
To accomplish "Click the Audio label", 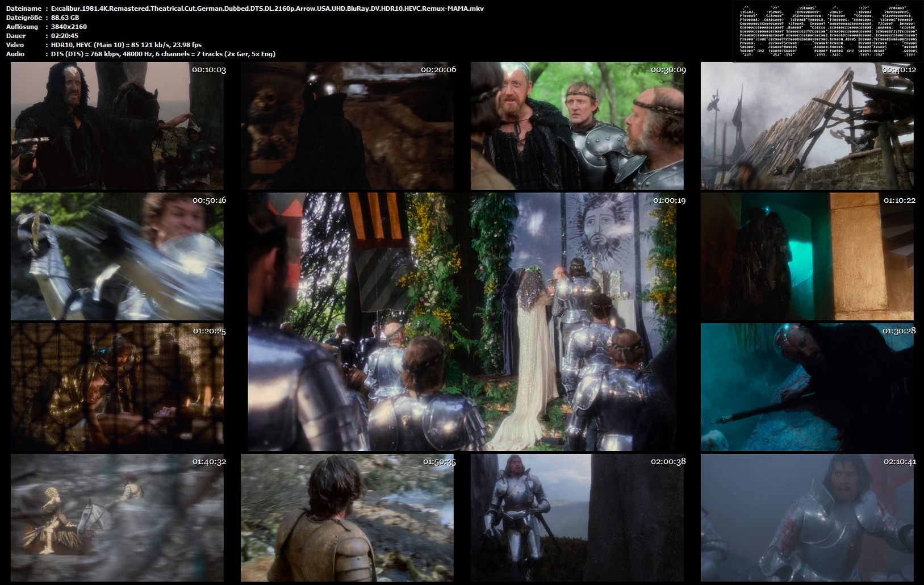I will pos(15,54).
